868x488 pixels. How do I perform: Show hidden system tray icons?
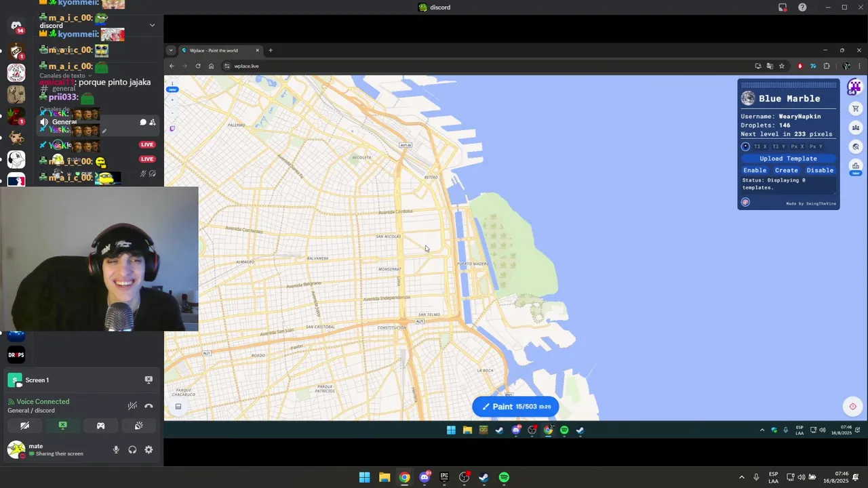[x=741, y=477]
